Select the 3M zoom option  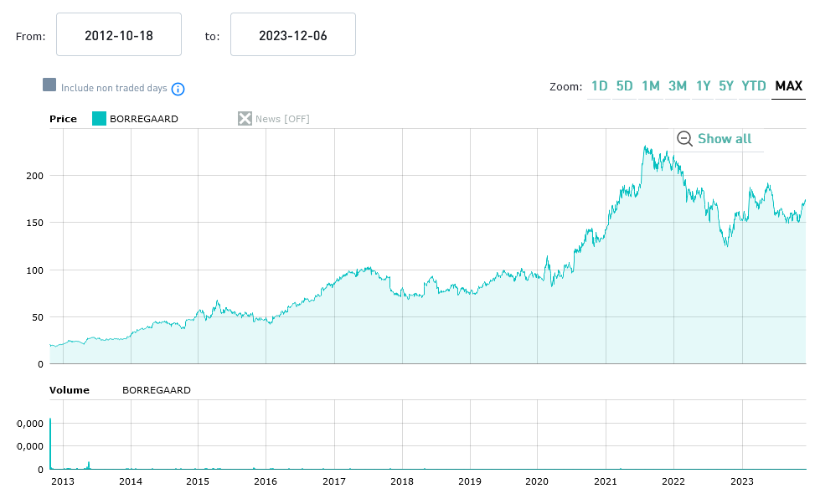click(678, 86)
